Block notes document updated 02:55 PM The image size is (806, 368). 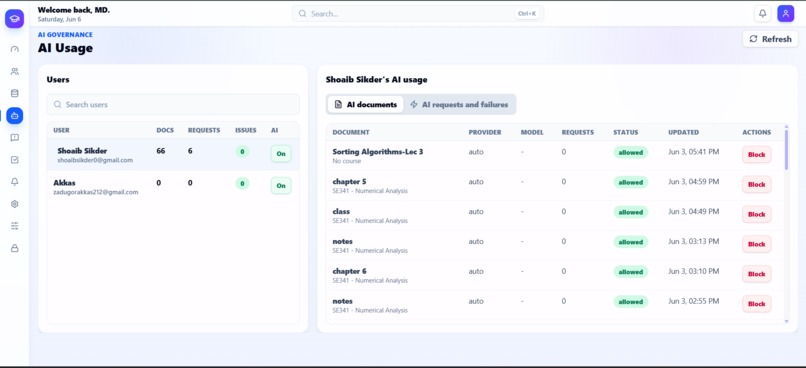pyautogui.click(x=756, y=304)
